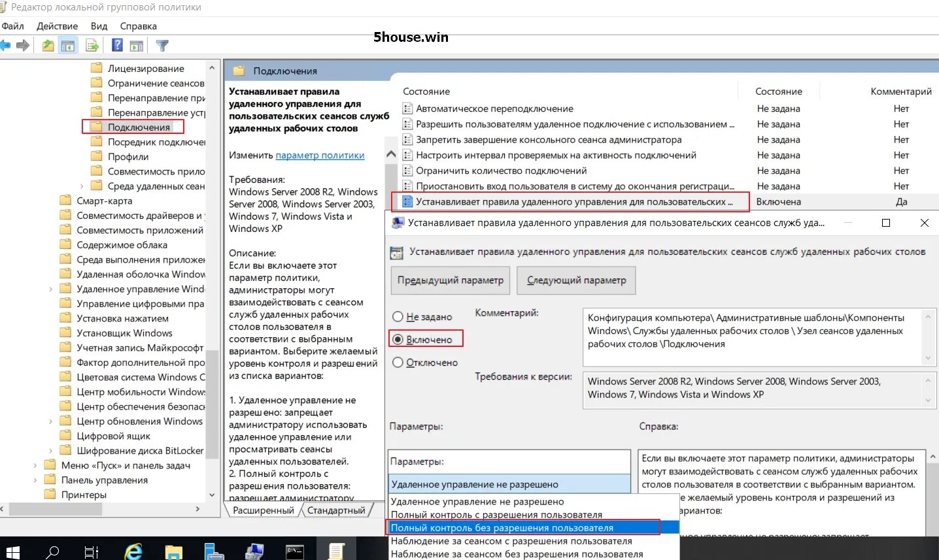Click folder icon next to 'Принтеры' in tree
939x560 pixels.
(x=50, y=494)
